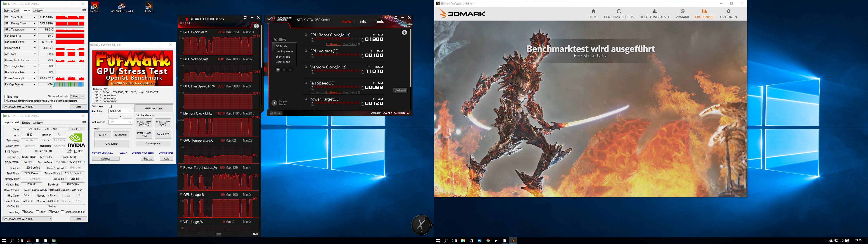868x244 pixels.
Task: Click the lock icon beside Power Target
Action: (306, 99)
